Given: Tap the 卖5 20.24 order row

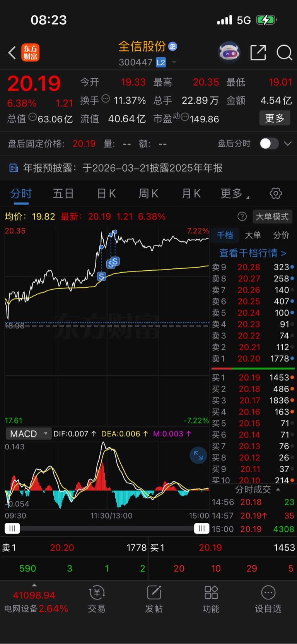Looking at the screenshot, I should click(x=253, y=313).
